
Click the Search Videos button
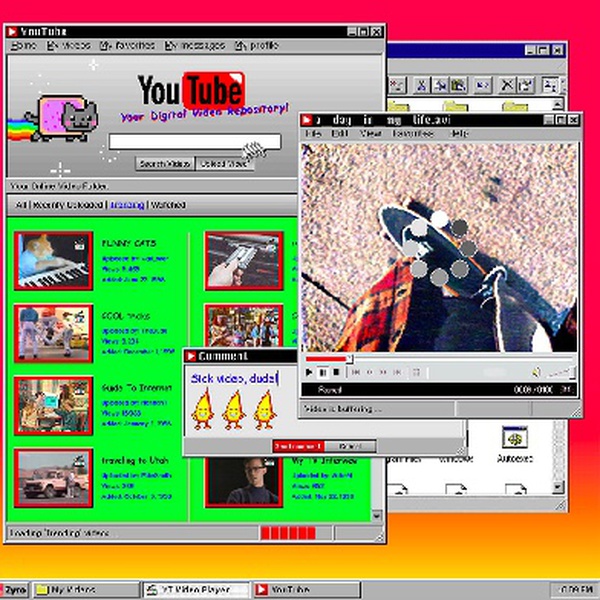(x=165, y=164)
